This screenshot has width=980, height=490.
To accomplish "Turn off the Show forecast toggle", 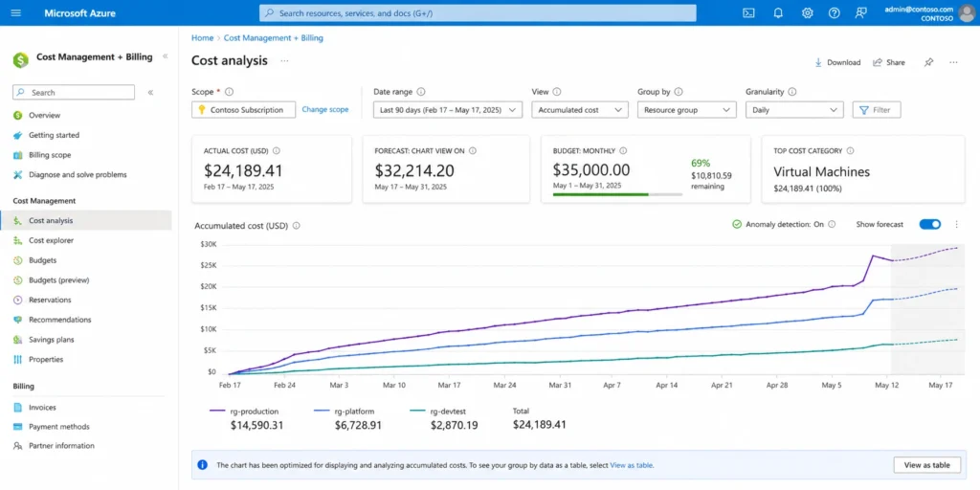I will (x=930, y=224).
